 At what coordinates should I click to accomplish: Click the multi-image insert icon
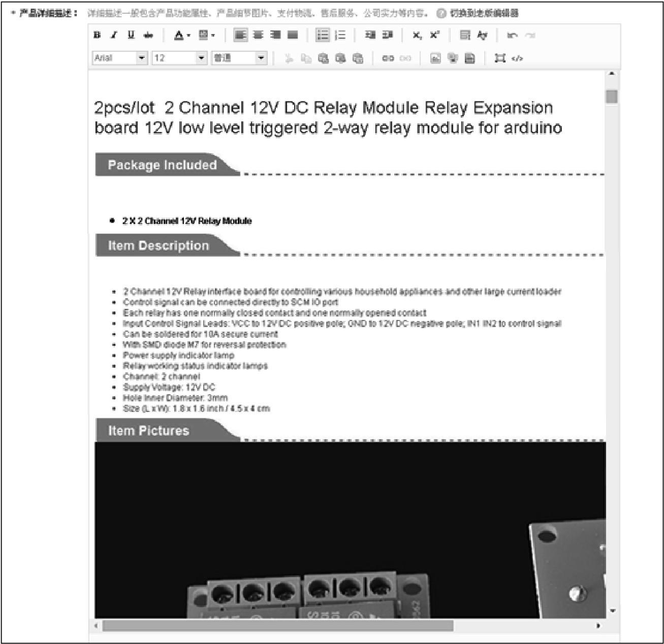click(452, 58)
